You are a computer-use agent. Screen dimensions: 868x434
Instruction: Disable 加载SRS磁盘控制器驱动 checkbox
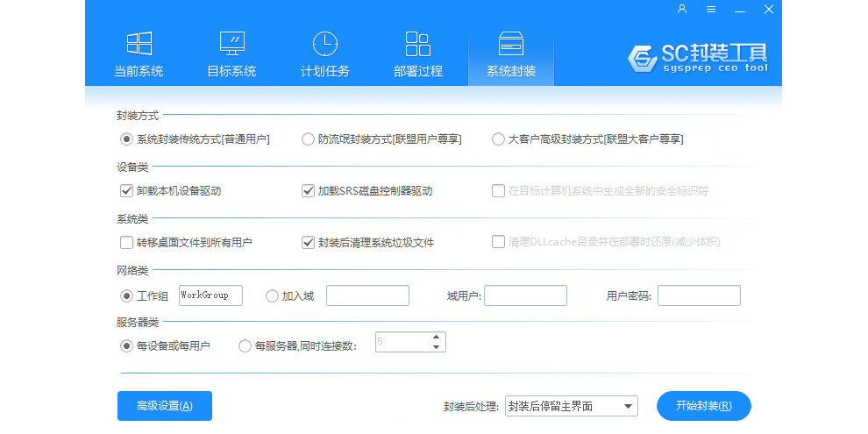(308, 190)
